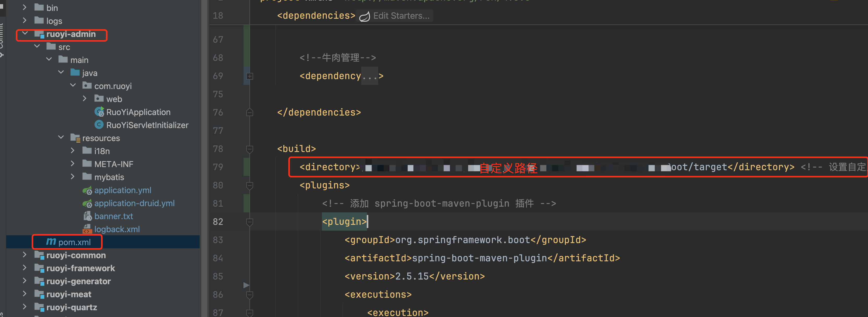
Task: Click the banner.txt file icon
Action: click(x=87, y=216)
